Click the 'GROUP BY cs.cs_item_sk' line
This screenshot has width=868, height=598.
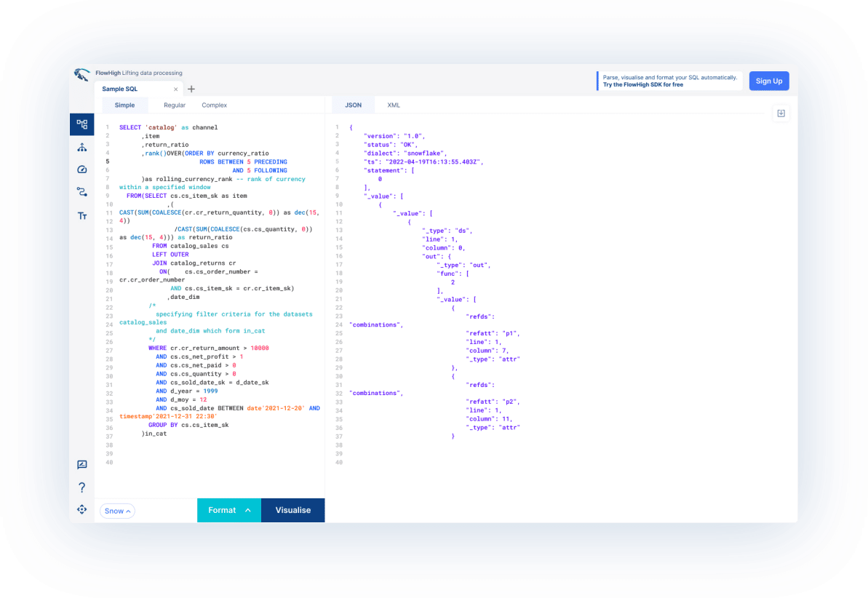point(188,426)
